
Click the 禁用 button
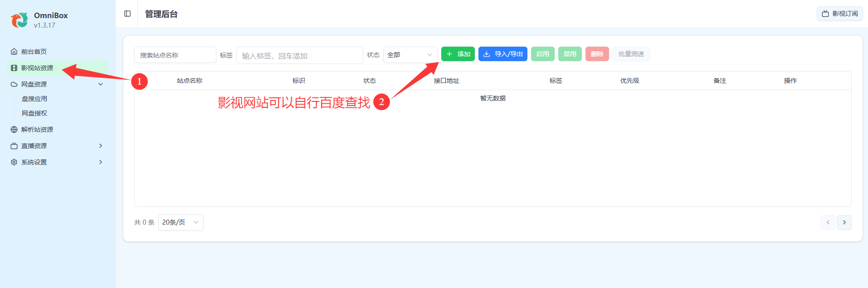click(570, 54)
